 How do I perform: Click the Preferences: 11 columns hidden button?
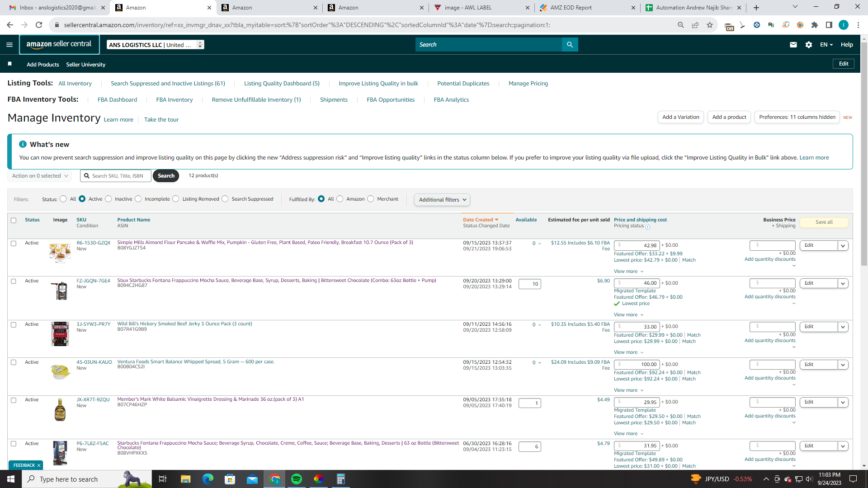797,117
